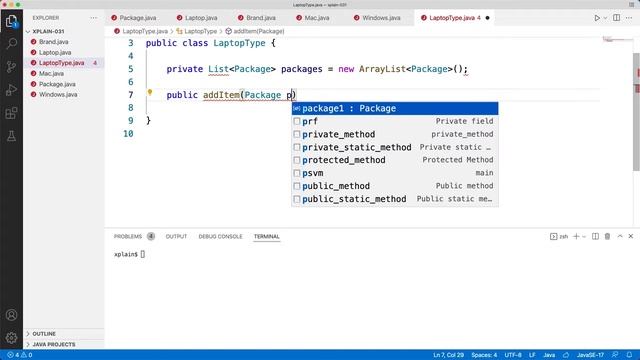Open the Manage settings gear
The image size is (640, 360).
(11, 338)
